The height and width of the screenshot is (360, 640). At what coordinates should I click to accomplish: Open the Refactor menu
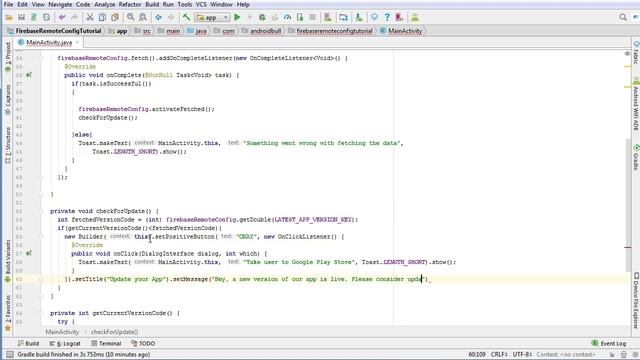pos(130,4)
